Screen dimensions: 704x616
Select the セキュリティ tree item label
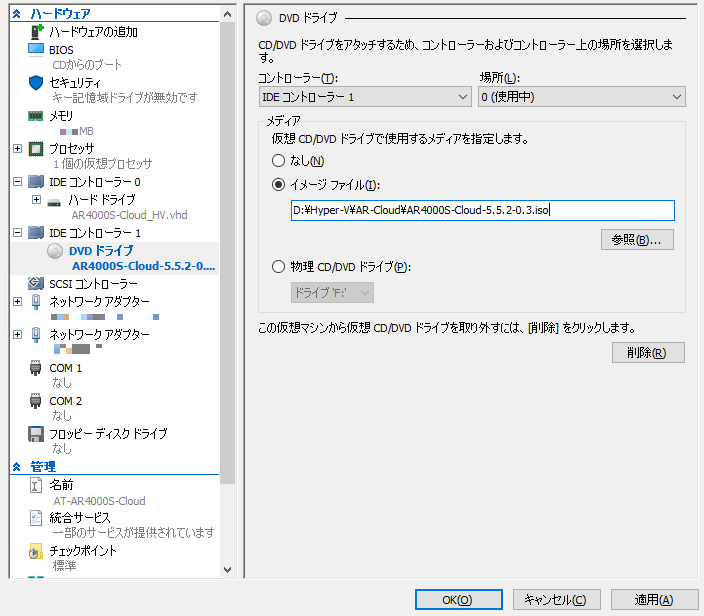(75, 83)
